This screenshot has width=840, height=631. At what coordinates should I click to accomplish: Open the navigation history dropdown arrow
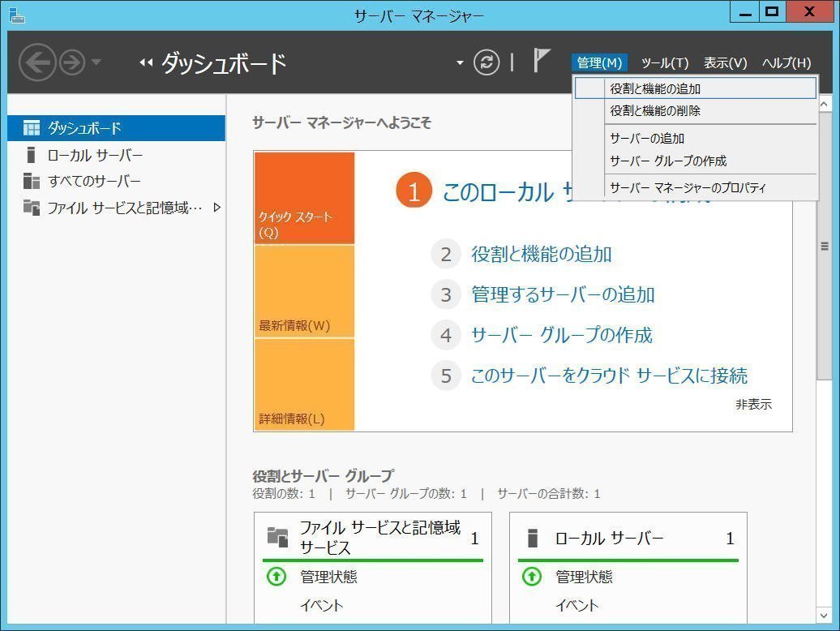96,62
